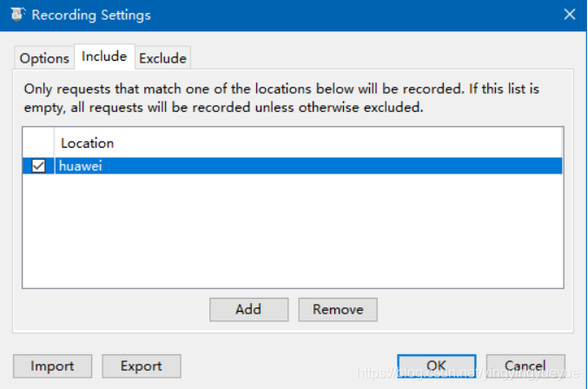Viewport: 588px width, 389px height.
Task: Click the blank header above the checkbox column
Action: point(38,142)
